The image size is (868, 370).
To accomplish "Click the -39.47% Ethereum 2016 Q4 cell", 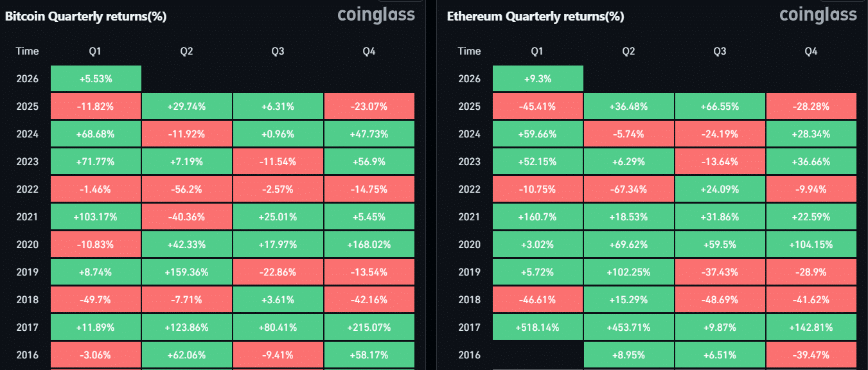I will click(811, 355).
